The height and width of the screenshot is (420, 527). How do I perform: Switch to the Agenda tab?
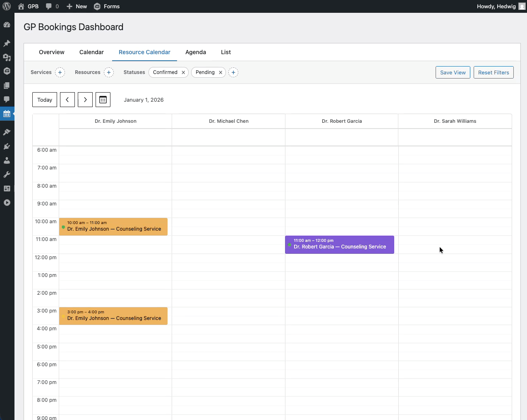tap(196, 52)
